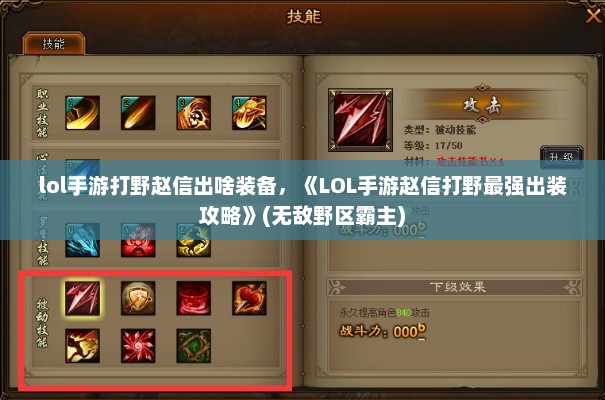
Task: Pick the golden class skill numbered 4
Action: point(249,113)
